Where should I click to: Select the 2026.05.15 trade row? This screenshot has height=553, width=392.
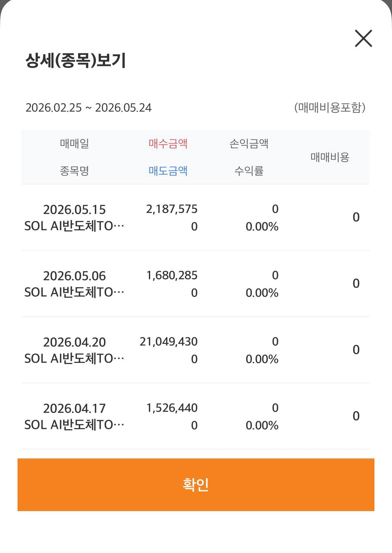tap(195, 217)
